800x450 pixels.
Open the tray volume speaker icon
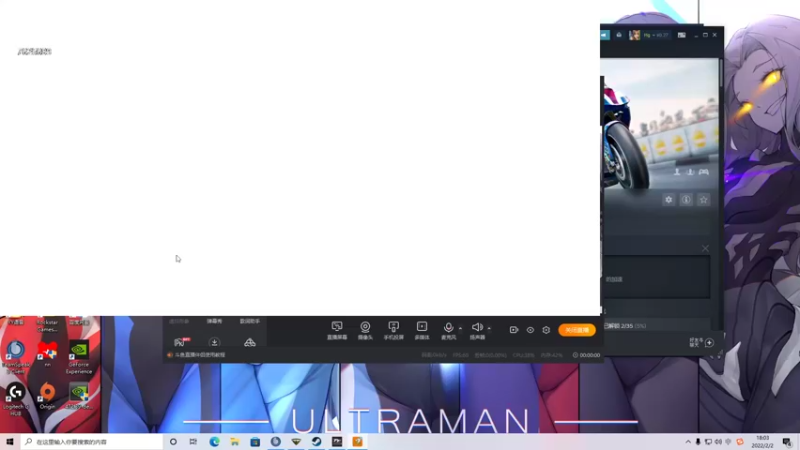click(x=718, y=442)
